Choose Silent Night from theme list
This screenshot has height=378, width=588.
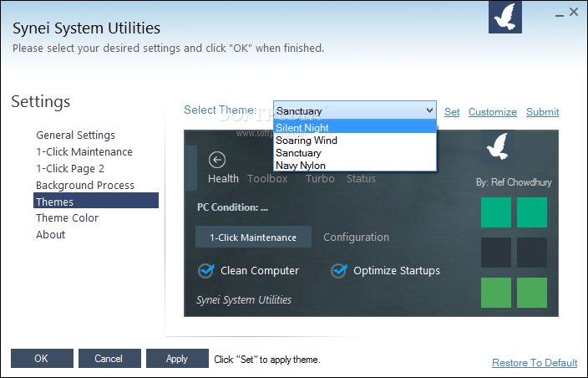click(355, 128)
